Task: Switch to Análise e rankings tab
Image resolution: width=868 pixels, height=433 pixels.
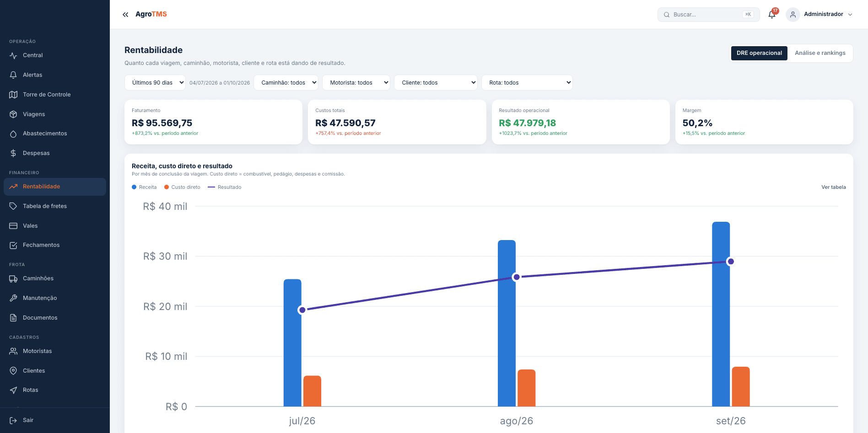Action: 820,53
